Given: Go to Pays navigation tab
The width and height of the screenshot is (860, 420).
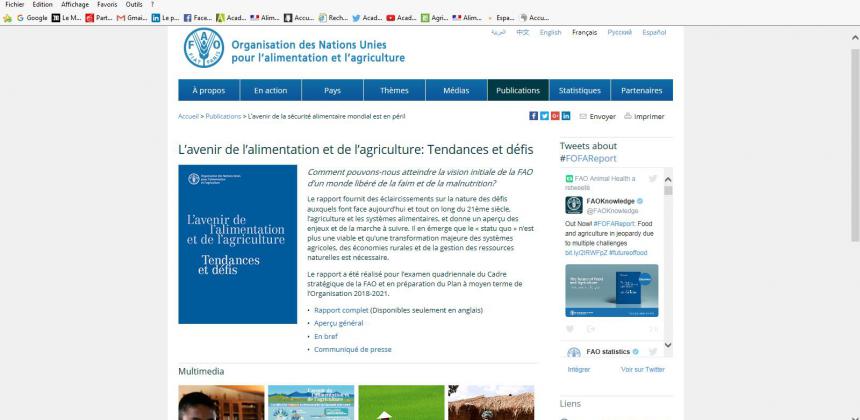Looking at the screenshot, I should (x=332, y=90).
